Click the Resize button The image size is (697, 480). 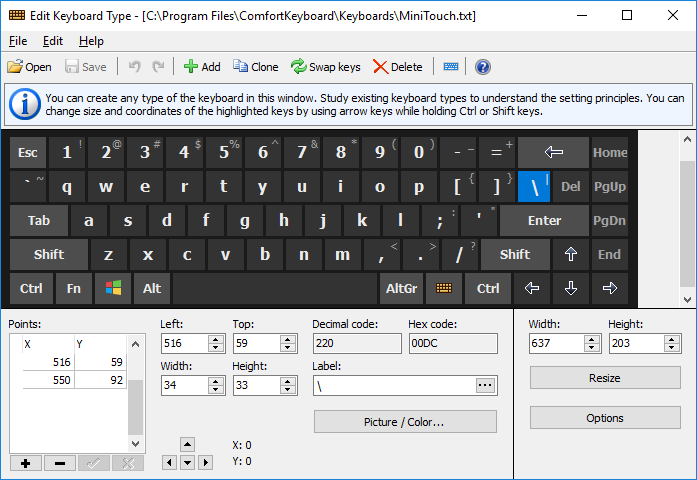[604, 378]
